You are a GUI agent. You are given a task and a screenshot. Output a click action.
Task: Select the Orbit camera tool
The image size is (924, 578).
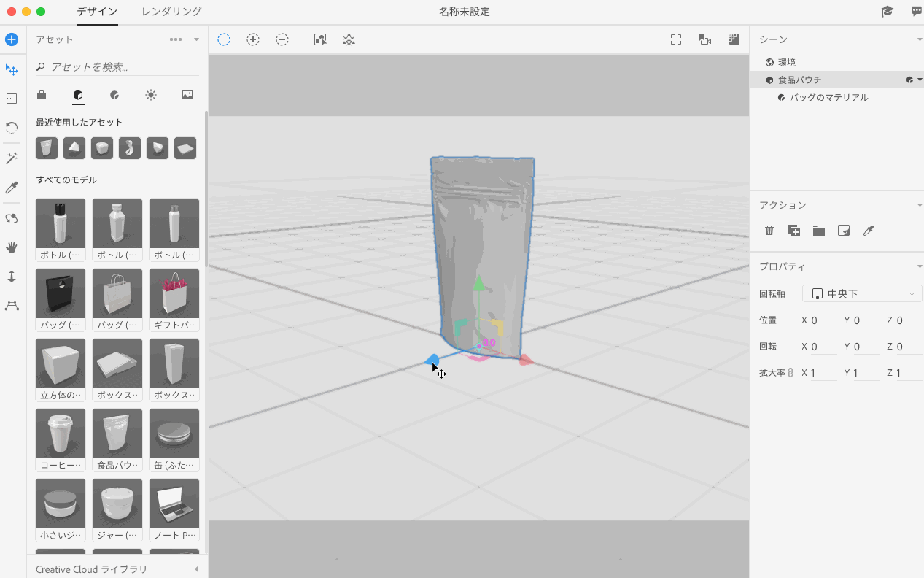click(x=12, y=218)
